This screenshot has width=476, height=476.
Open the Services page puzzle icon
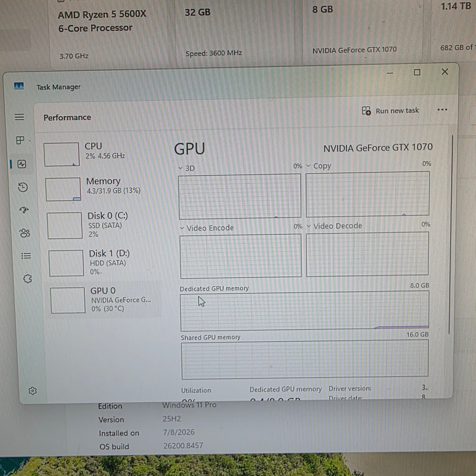click(x=28, y=279)
